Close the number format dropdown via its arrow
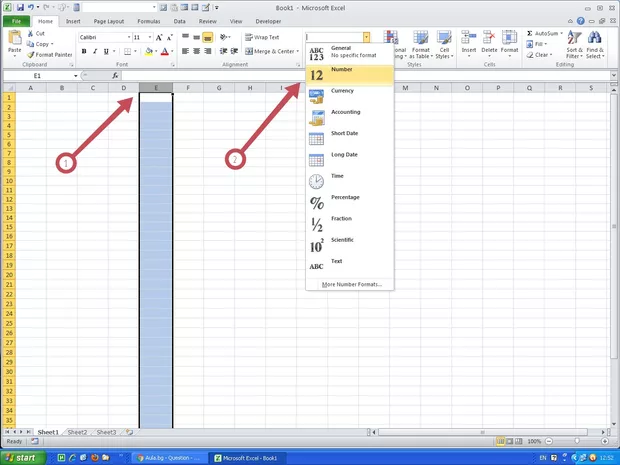 click(x=367, y=37)
